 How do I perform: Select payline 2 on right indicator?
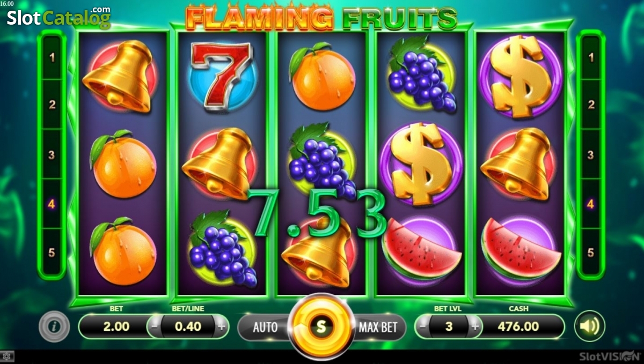[x=591, y=105]
